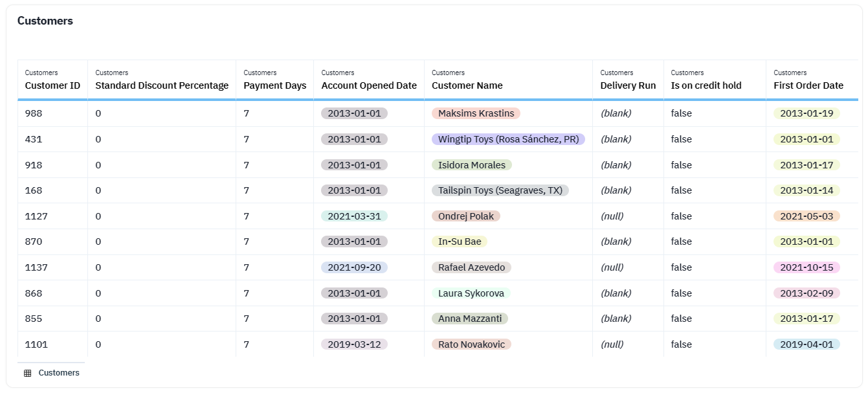The image size is (868, 393).
Task: Select the Customer Name column header
Action: pyautogui.click(x=467, y=85)
